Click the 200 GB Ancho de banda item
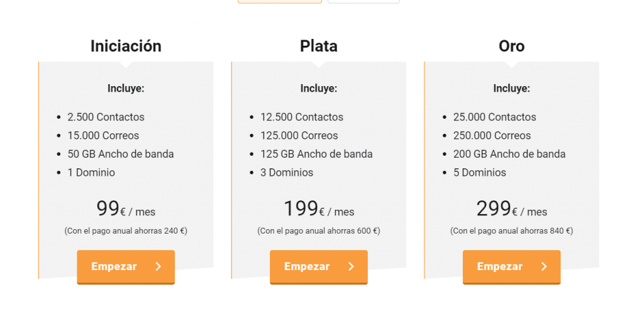Image resolution: width=644 pixels, height=309 pixels. 509,154
